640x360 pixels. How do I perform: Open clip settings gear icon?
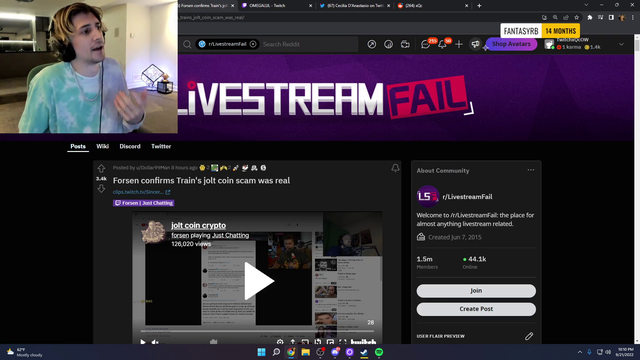click(280, 342)
